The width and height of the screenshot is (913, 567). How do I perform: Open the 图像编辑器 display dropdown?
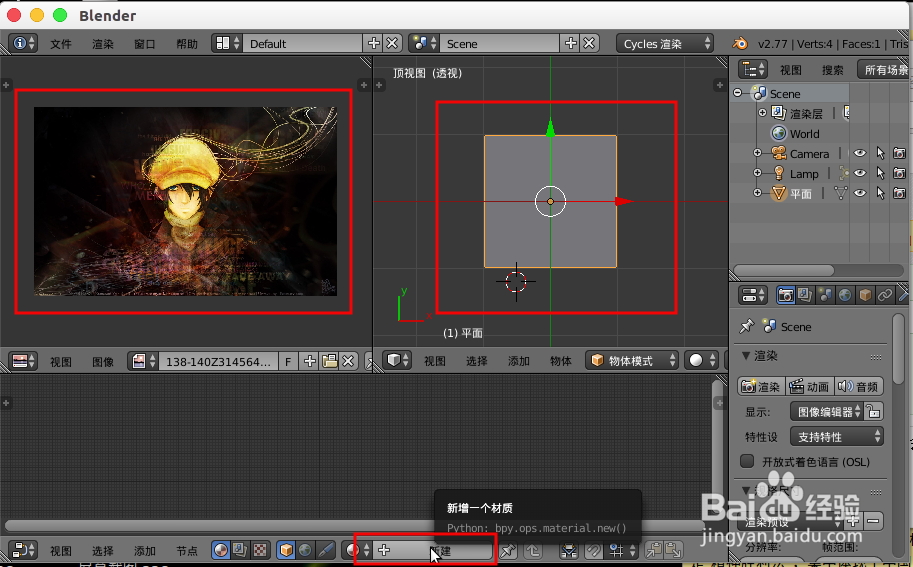pyautogui.click(x=826, y=412)
